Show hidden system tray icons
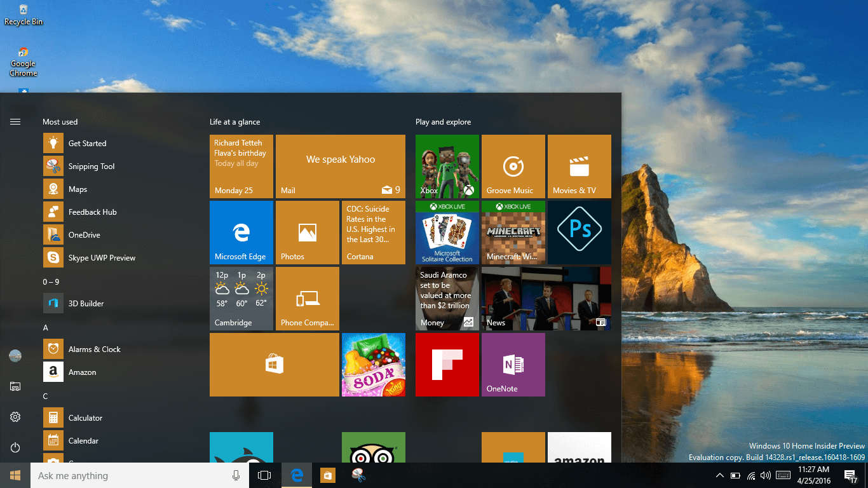868x488 pixels. tap(719, 475)
